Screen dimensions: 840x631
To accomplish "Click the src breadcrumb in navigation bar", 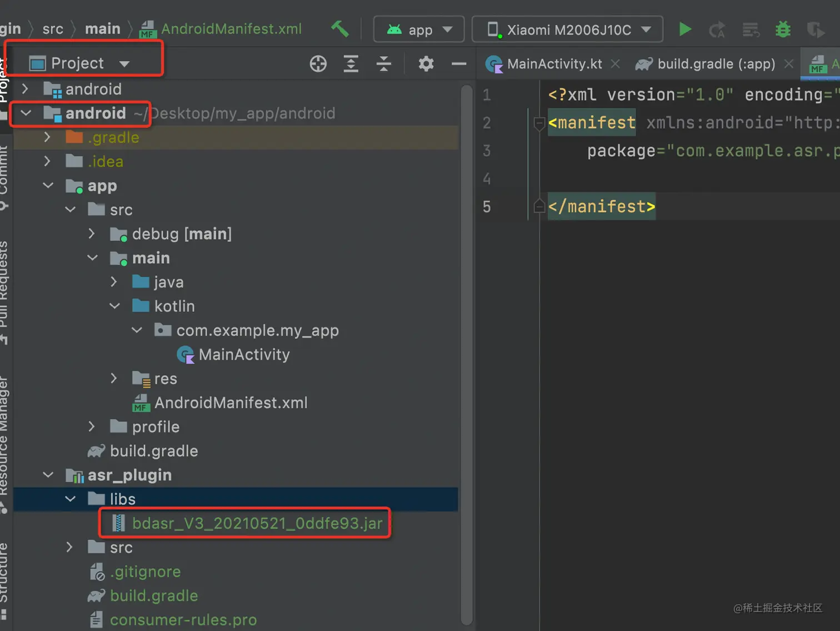I will [x=53, y=29].
